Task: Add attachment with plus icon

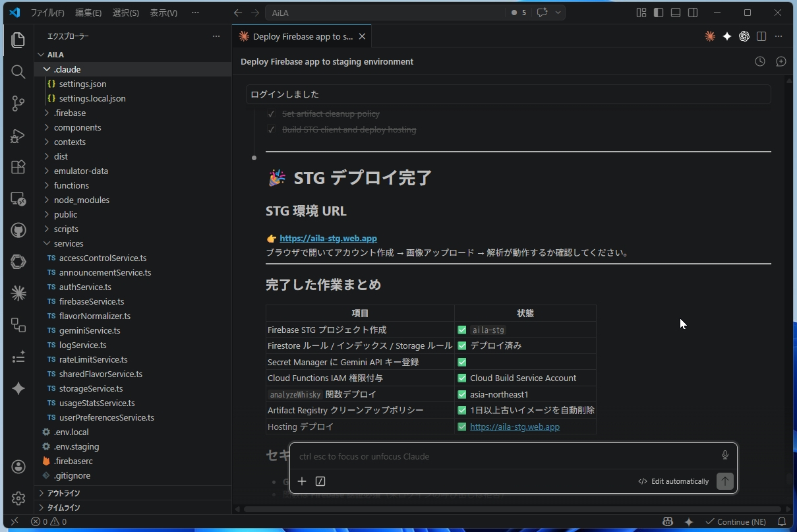Action: (x=302, y=481)
